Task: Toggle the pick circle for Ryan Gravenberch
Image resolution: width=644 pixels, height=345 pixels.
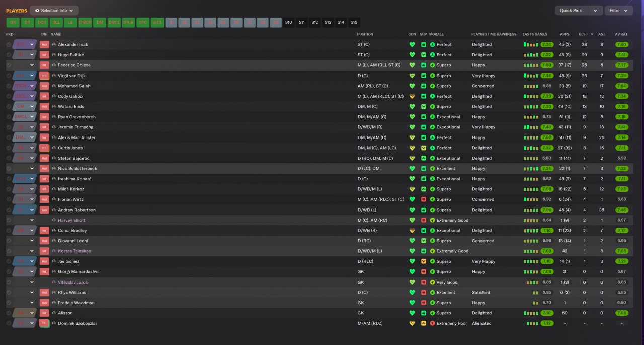Action: click(x=9, y=117)
